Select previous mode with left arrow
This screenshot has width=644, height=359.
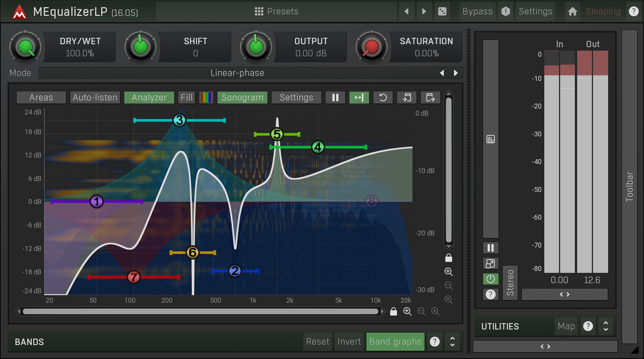[x=442, y=73]
